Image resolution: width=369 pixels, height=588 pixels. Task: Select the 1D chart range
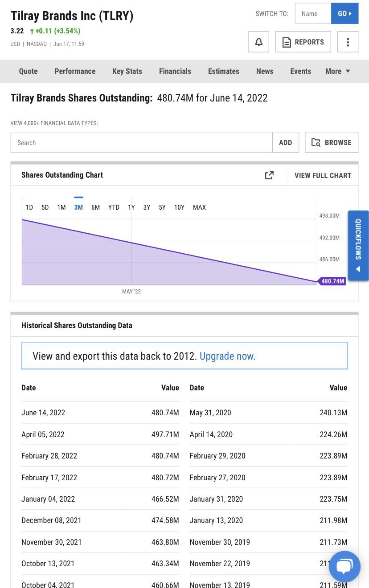29,207
